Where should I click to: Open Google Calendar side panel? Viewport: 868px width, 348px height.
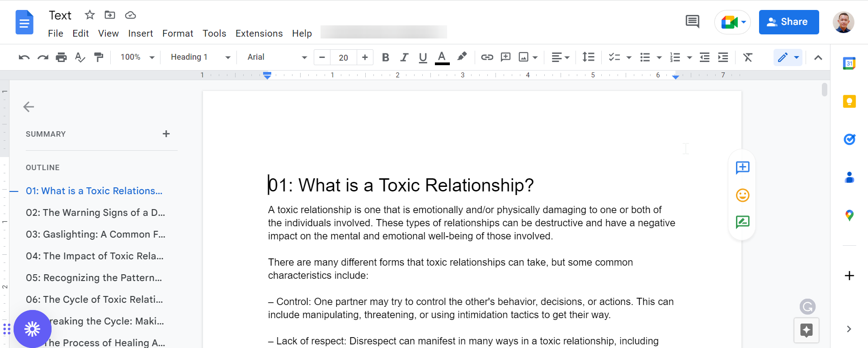click(x=849, y=63)
